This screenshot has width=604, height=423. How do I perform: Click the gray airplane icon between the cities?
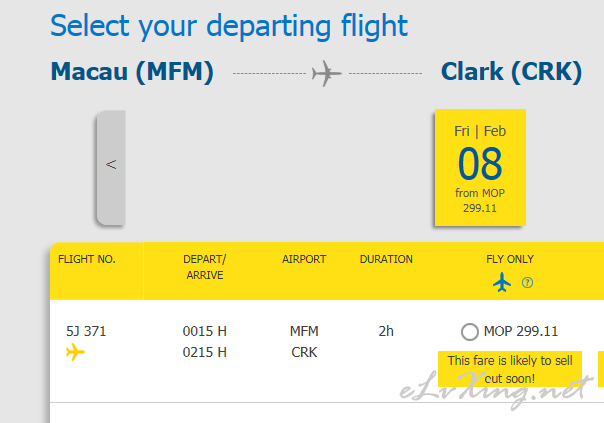[327, 73]
